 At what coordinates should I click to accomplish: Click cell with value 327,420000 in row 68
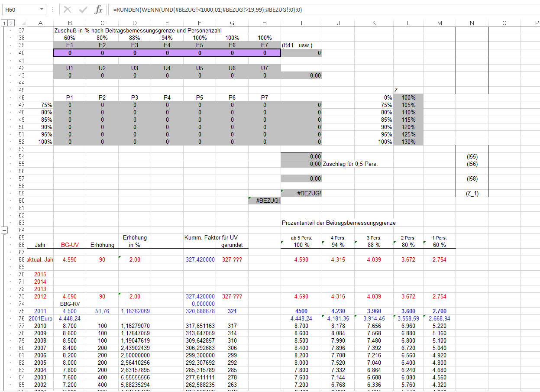199,259
